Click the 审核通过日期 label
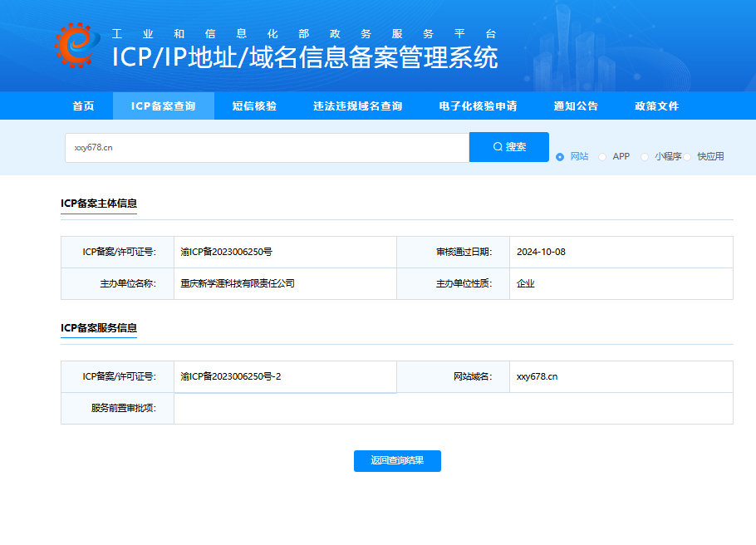This screenshot has height=545, width=756. coord(464,252)
